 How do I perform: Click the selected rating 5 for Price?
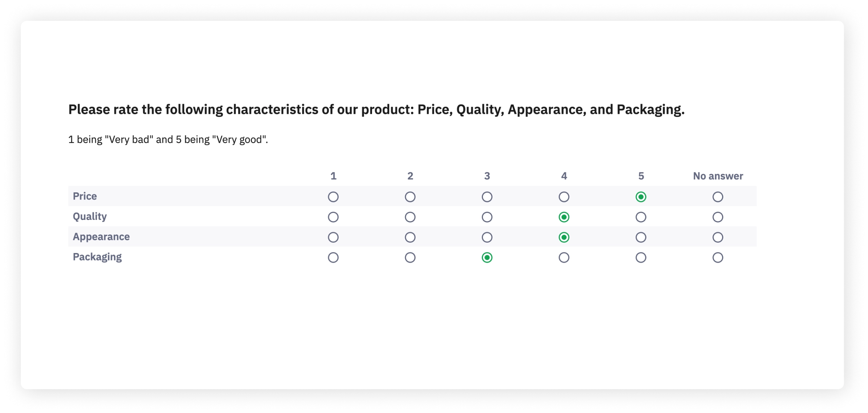point(641,196)
